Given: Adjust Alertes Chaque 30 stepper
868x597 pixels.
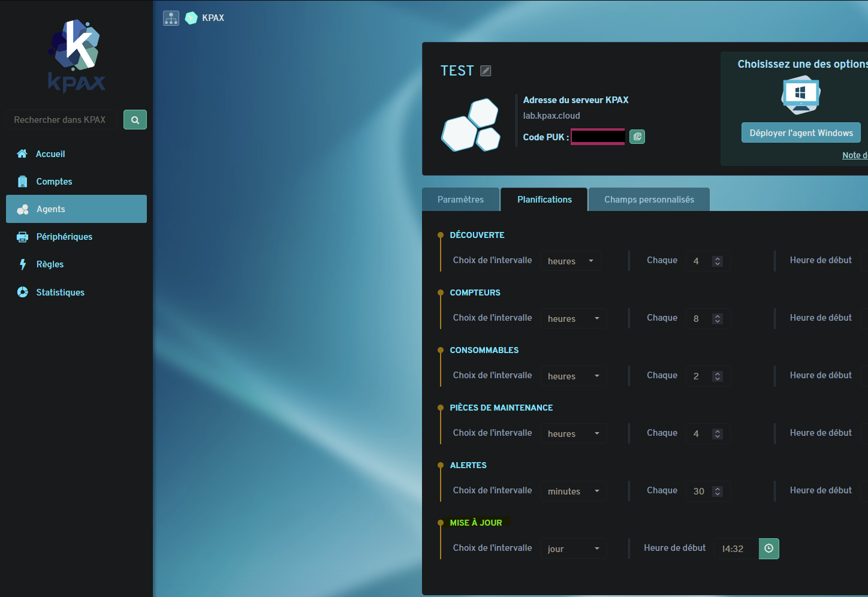Looking at the screenshot, I should pyautogui.click(x=717, y=491).
